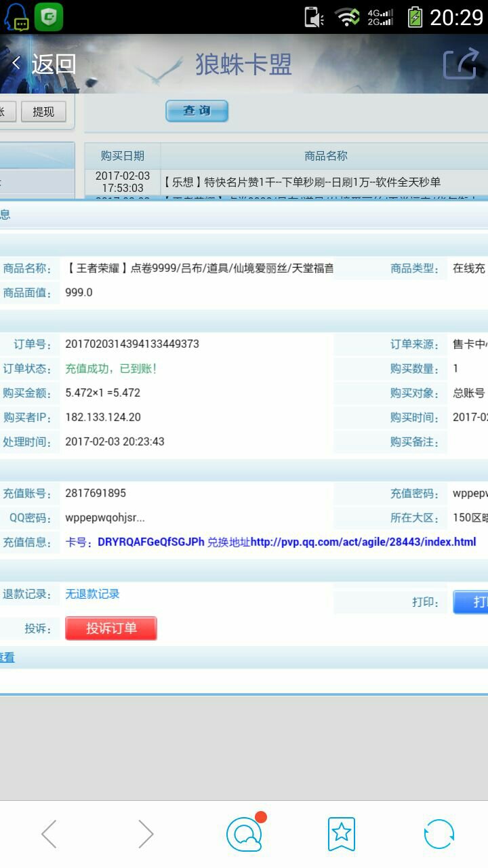The width and height of the screenshot is (488, 868).
Task: Click the 总账号 purchase target value
Action: (x=469, y=393)
